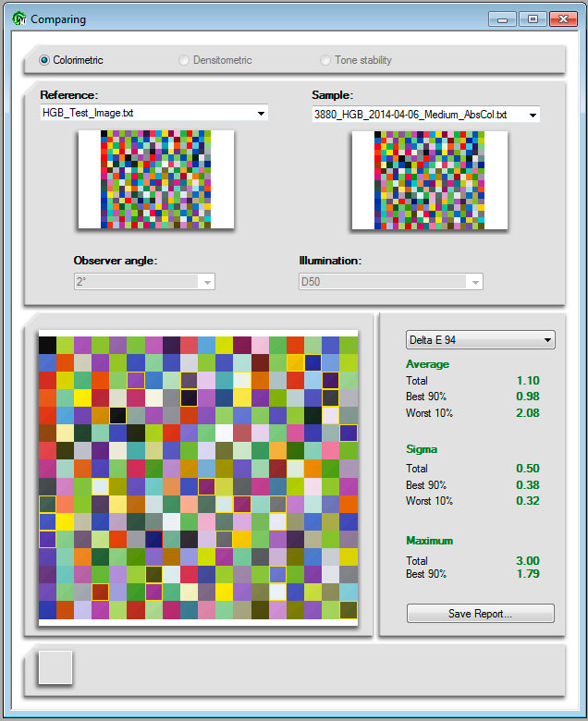The image size is (588, 721).
Task: Pick the yellow-outlined olive patch in bottom-right corner
Action: pos(349,610)
